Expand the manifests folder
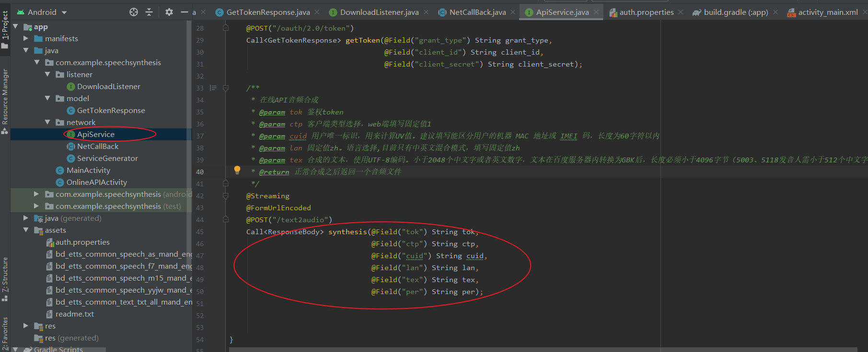The image size is (868, 352). tap(26, 38)
